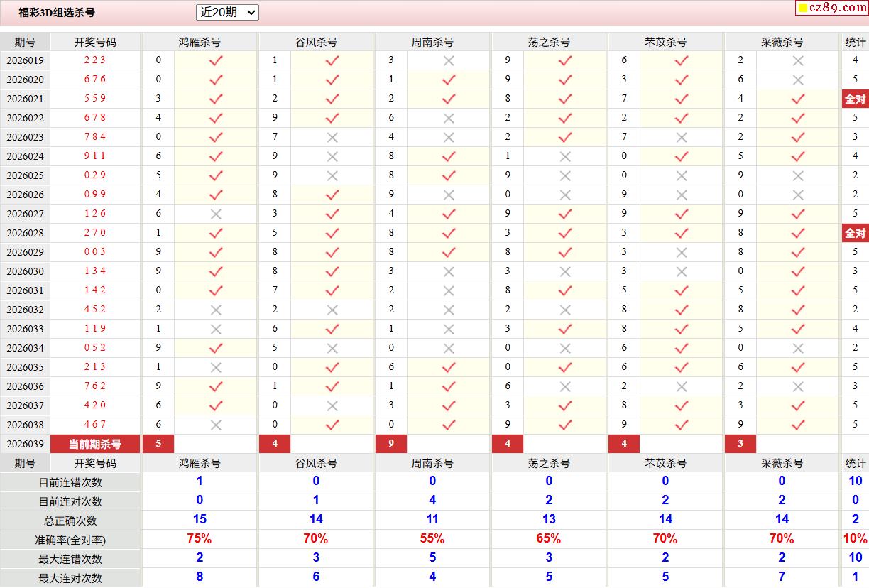The width and height of the screenshot is (869, 588).
Task: Click the check mark for 荡之杀号 in period 2026031
Action: (565, 290)
